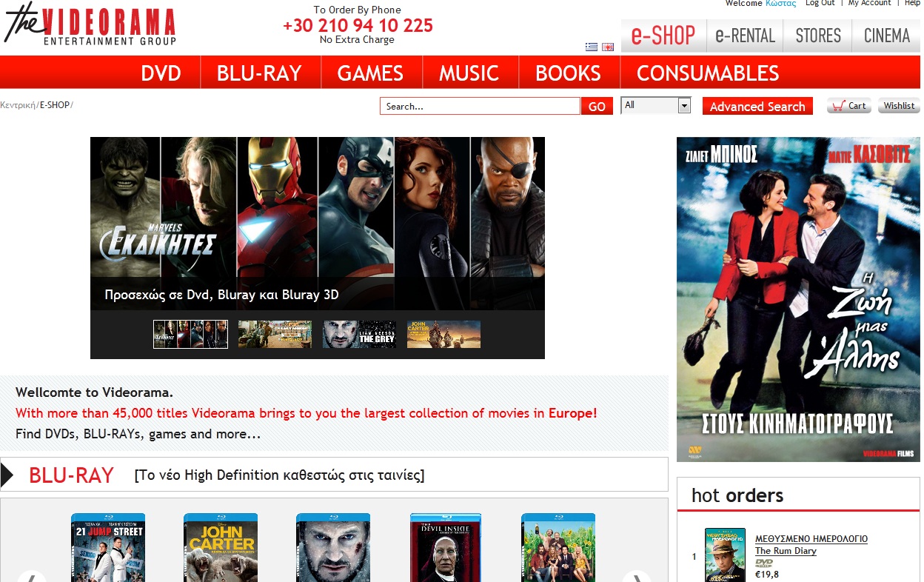Open the Wishlist
The width and height of the screenshot is (924, 582).
coord(898,106)
